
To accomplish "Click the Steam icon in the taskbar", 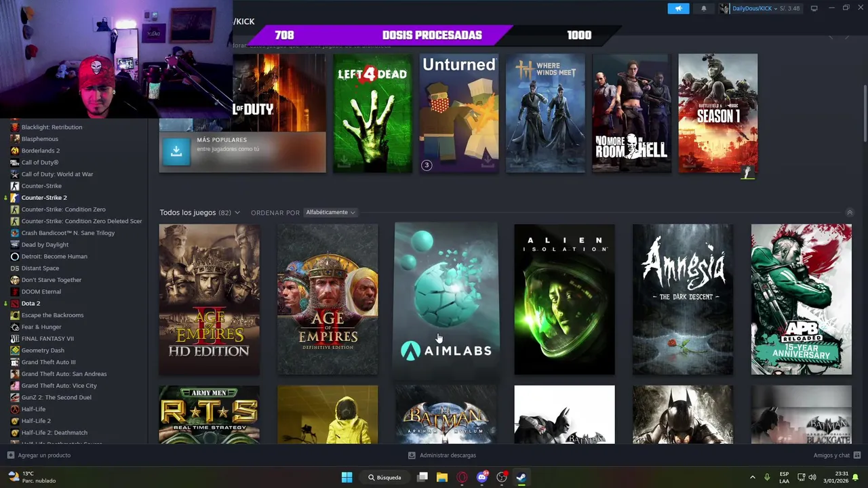I will (x=521, y=477).
